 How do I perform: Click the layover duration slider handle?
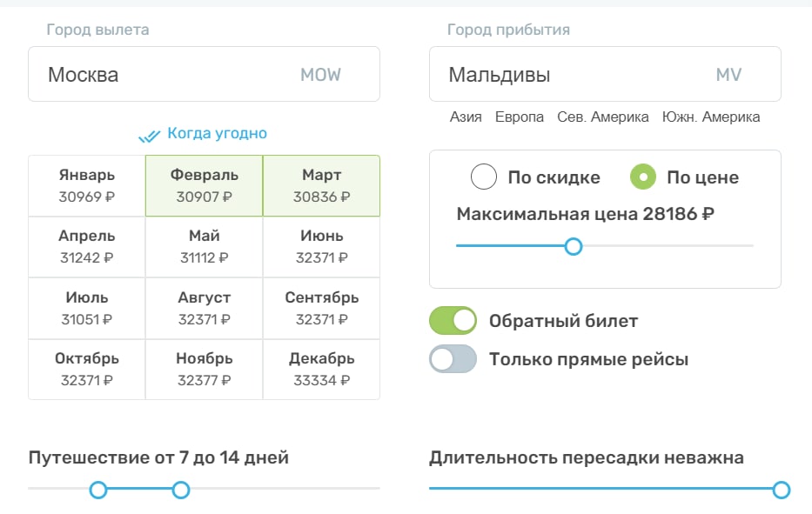click(x=781, y=490)
